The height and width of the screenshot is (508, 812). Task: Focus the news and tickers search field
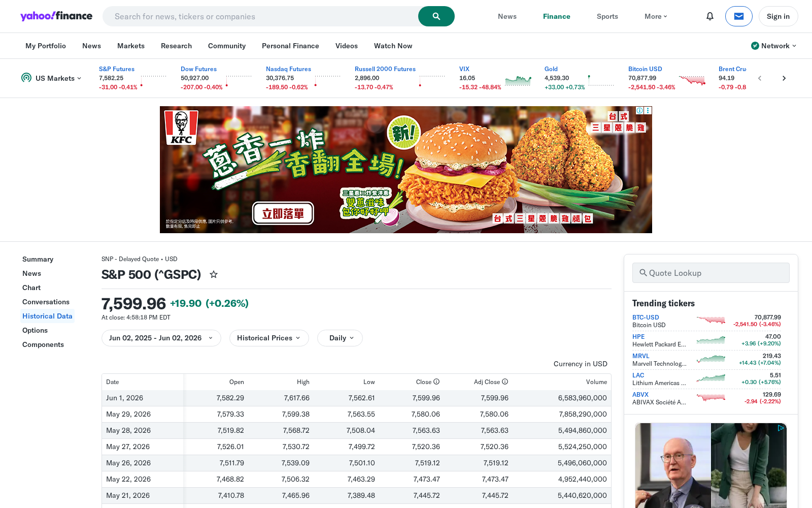pos(260,16)
